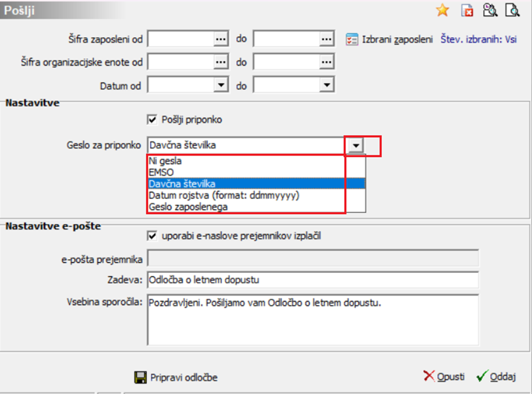Open lookup button for Šifra zaposleni od
This screenshot has width=532, height=394.
(221, 39)
